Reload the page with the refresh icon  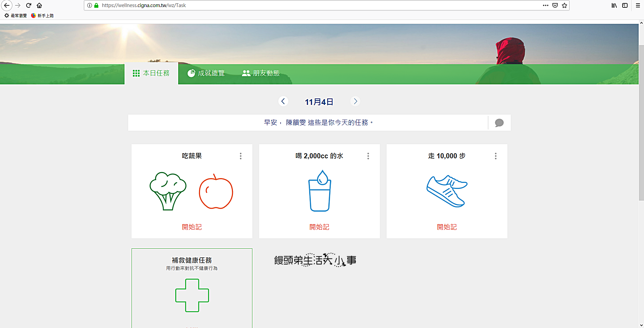click(29, 5)
